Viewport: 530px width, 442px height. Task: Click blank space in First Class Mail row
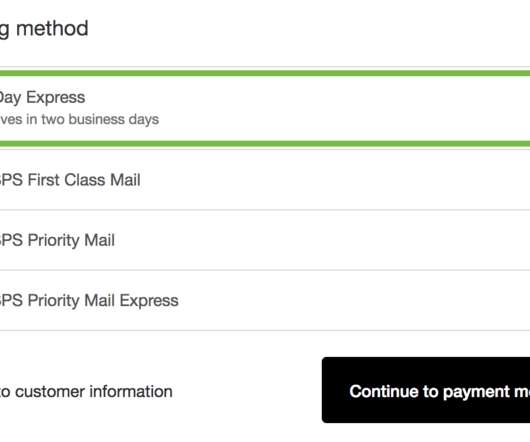(x=335, y=180)
